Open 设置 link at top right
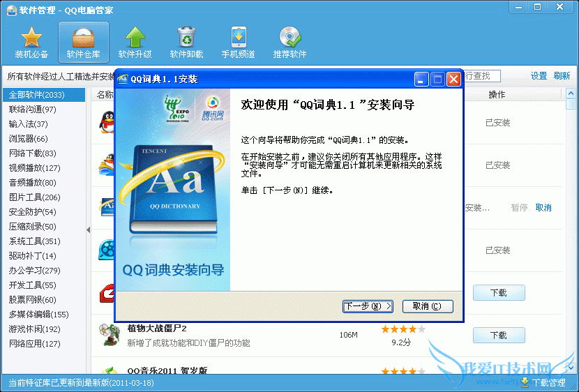 click(539, 76)
